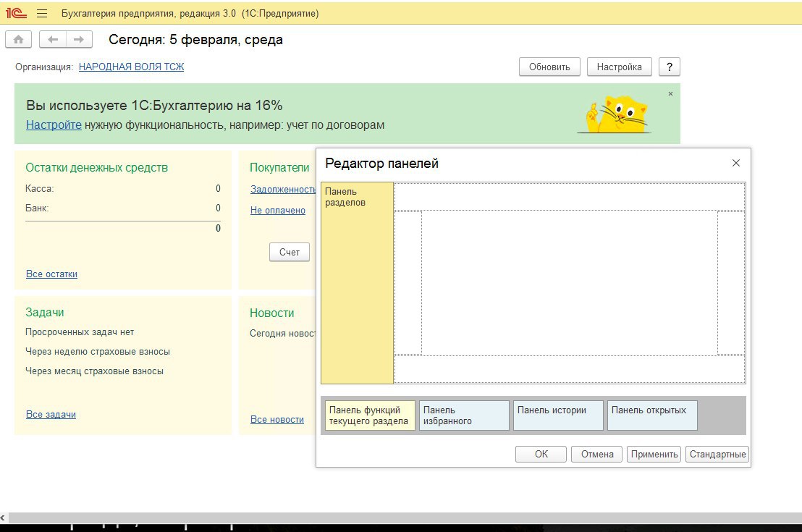Open the НАРОДНАЯ ВОЛЯ ТСЖ organization link

[132, 67]
